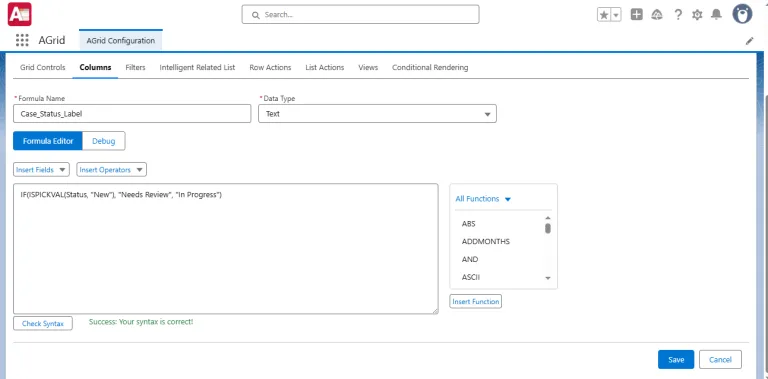Select the Formula Editor toggle button
Viewport: 768px width, 379px height.
[x=48, y=141]
